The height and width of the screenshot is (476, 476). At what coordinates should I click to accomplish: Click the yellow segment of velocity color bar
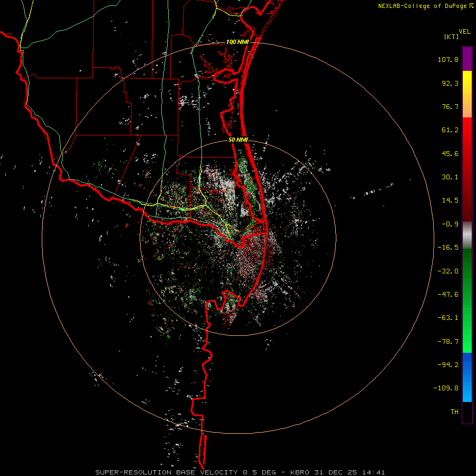point(467,94)
